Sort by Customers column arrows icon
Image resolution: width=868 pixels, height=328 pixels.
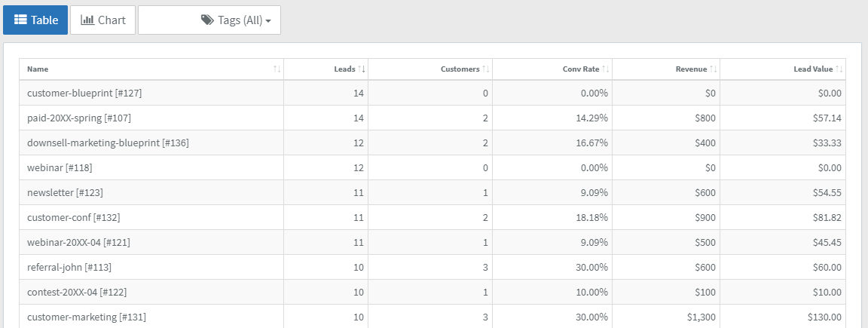point(485,69)
